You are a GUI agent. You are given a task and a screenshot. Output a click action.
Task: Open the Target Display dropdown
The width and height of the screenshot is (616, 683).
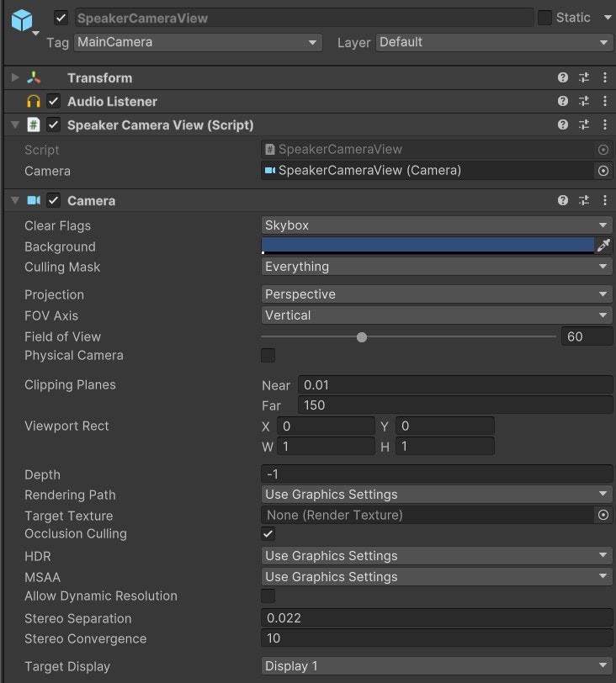437,666
